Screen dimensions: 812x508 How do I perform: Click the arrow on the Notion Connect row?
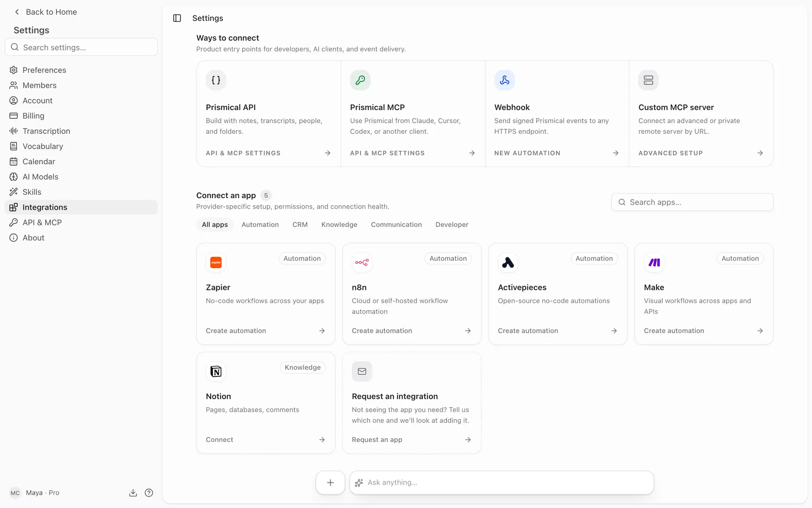pyautogui.click(x=322, y=440)
